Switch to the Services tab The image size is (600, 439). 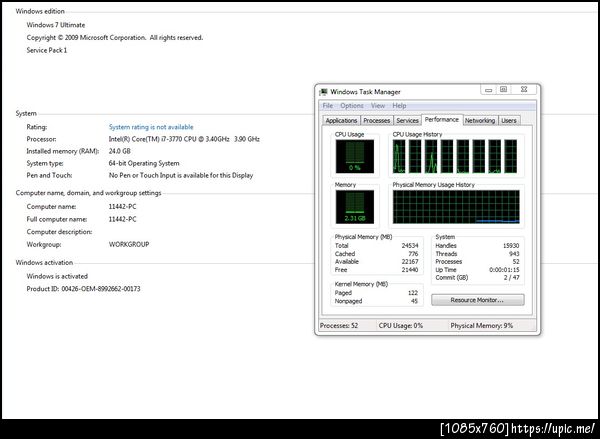[407, 121]
